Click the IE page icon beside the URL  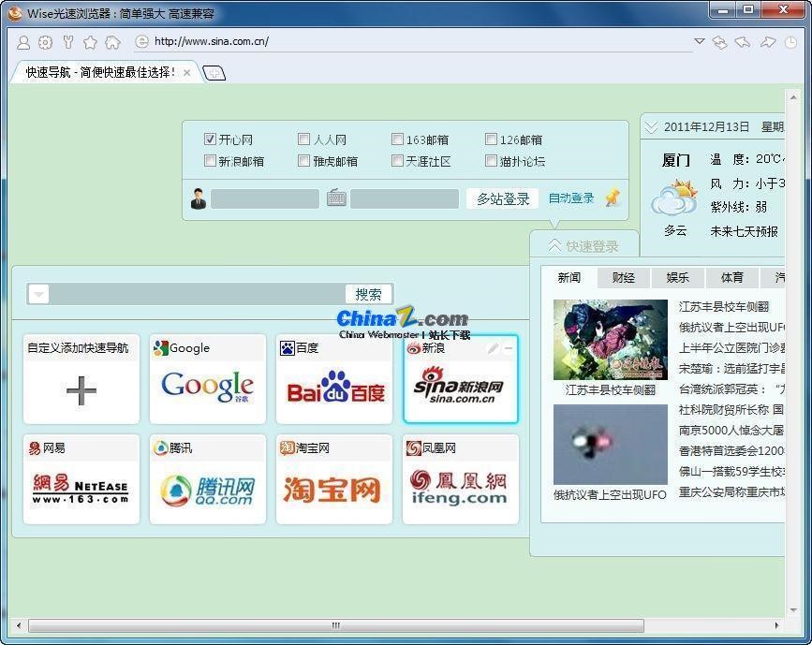pos(141,41)
